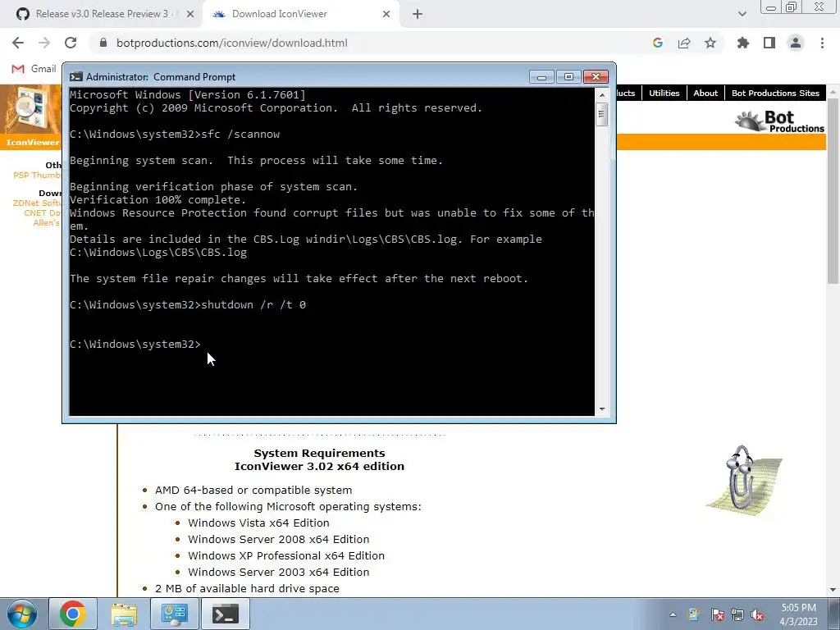
Task: Open the Chrome three-dot menu
Action: (x=822, y=43)
